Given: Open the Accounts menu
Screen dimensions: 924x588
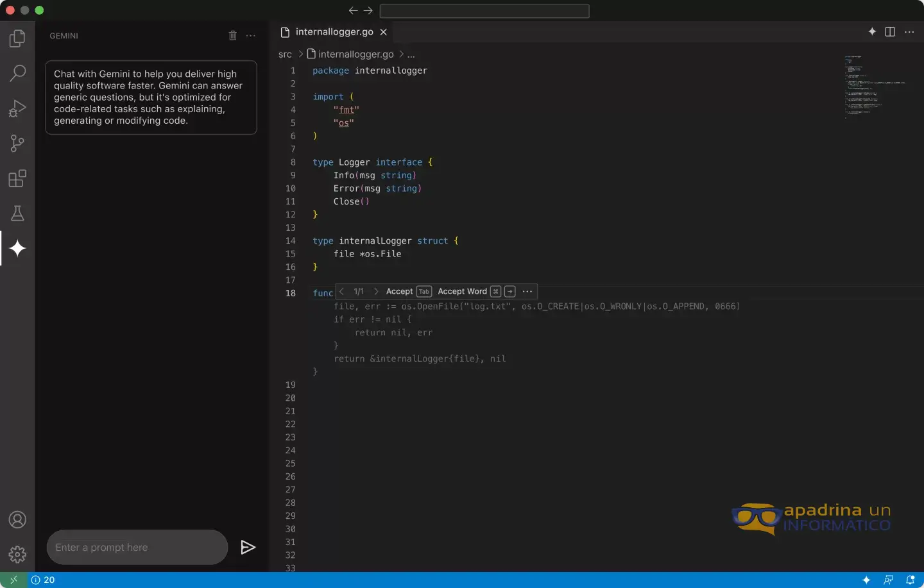Looking at the screenshot, I should coord(17,519).
